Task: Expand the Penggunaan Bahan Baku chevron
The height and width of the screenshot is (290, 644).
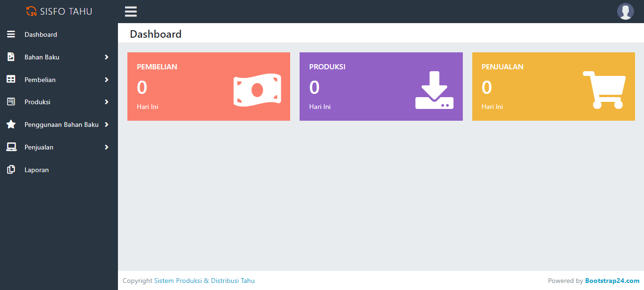Action: coord(107,124)
